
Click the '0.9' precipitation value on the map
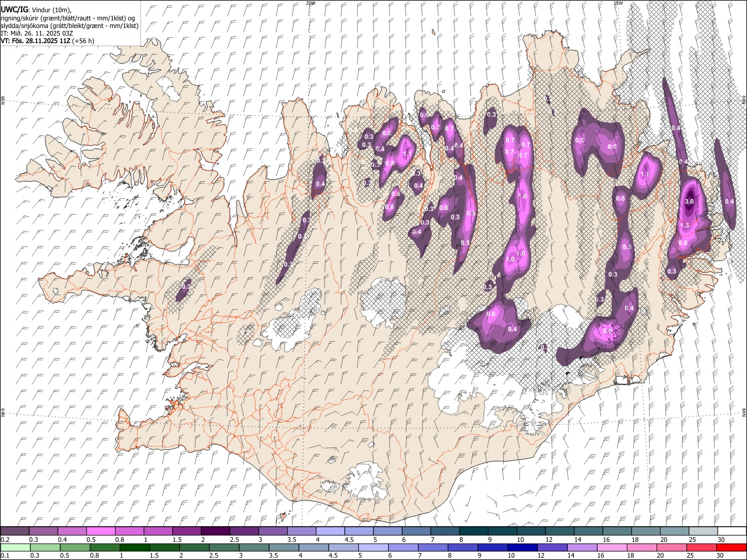coord(607,331)
